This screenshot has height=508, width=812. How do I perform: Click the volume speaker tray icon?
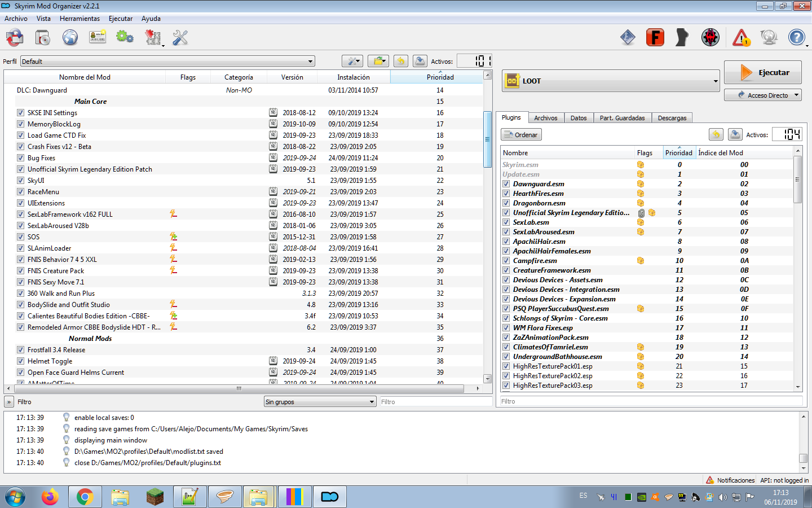tap(722, 497)
